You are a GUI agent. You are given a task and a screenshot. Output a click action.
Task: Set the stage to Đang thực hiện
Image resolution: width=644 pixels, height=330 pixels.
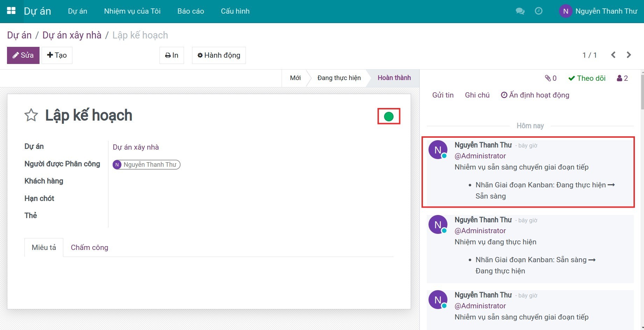click(x=339, y=78)
